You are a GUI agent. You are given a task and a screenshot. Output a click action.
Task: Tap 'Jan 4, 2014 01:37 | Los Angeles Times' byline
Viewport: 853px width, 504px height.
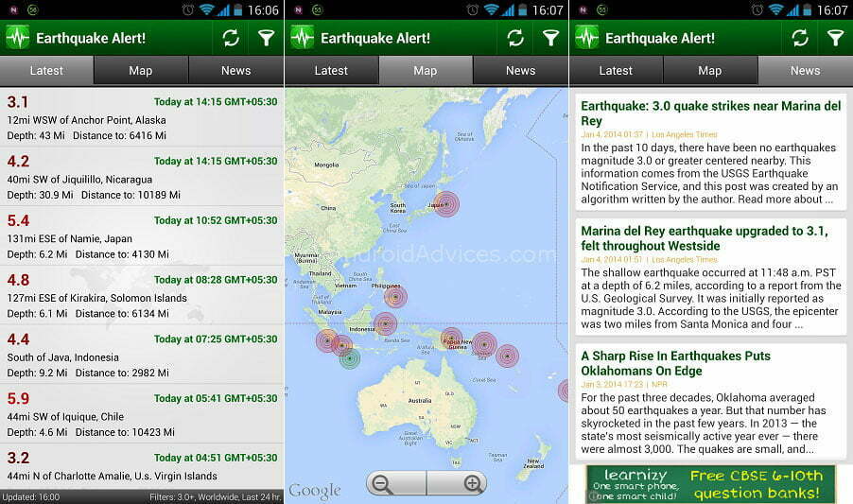(649, 134)
